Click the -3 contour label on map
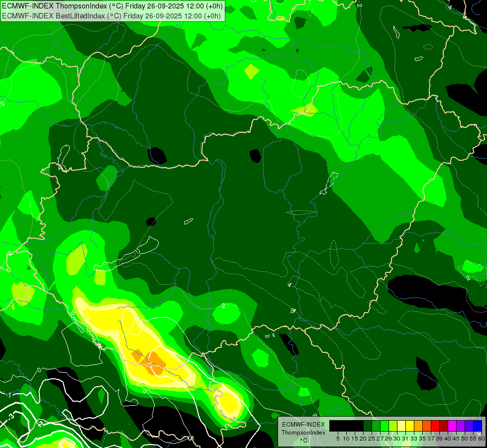The height and width of the screenshot is (448, 487). click(10, 417)
